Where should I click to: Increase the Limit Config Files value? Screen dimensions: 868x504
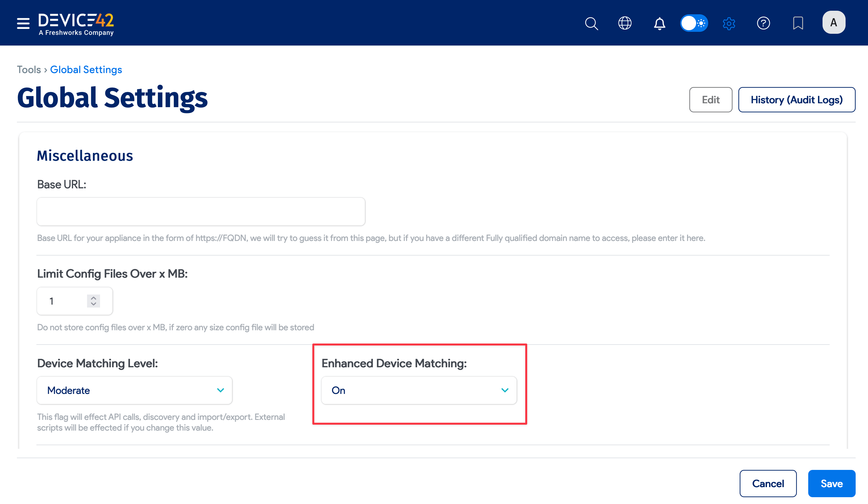(93, 298)
